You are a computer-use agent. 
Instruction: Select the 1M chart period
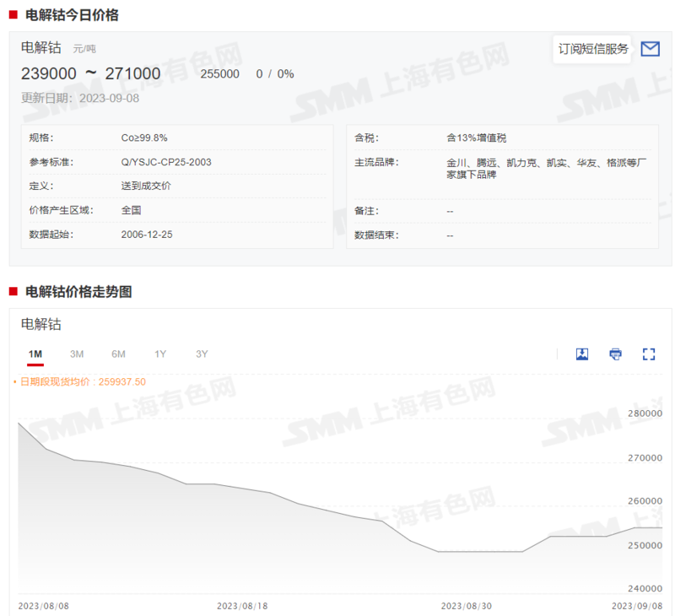pos(35,354)
